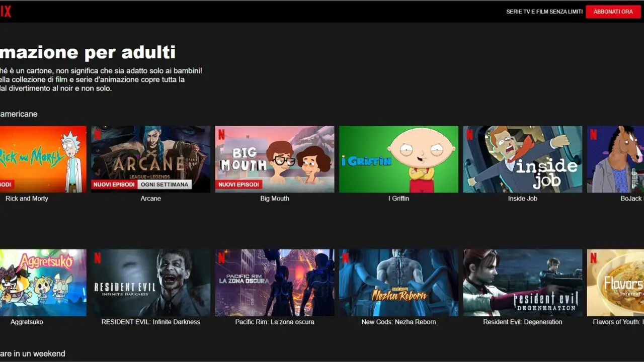Click 'Pacific Rim: La zona oscura' title
Screen dimensions: 644x362
(x=275, y=322)
